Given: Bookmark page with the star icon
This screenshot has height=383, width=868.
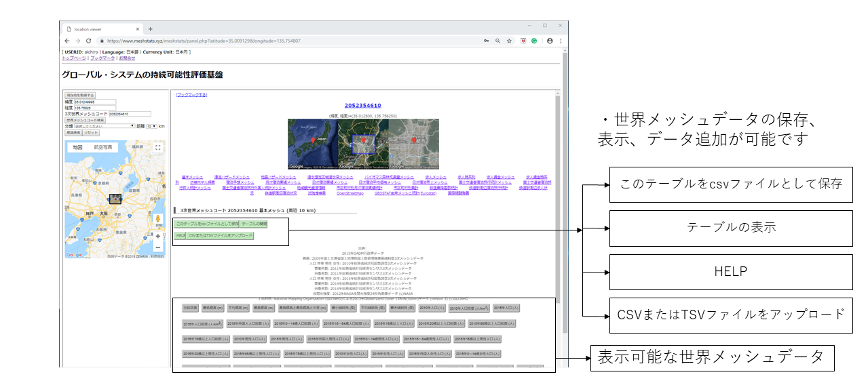Looking at the screenshot, I should tap(509, 41).
